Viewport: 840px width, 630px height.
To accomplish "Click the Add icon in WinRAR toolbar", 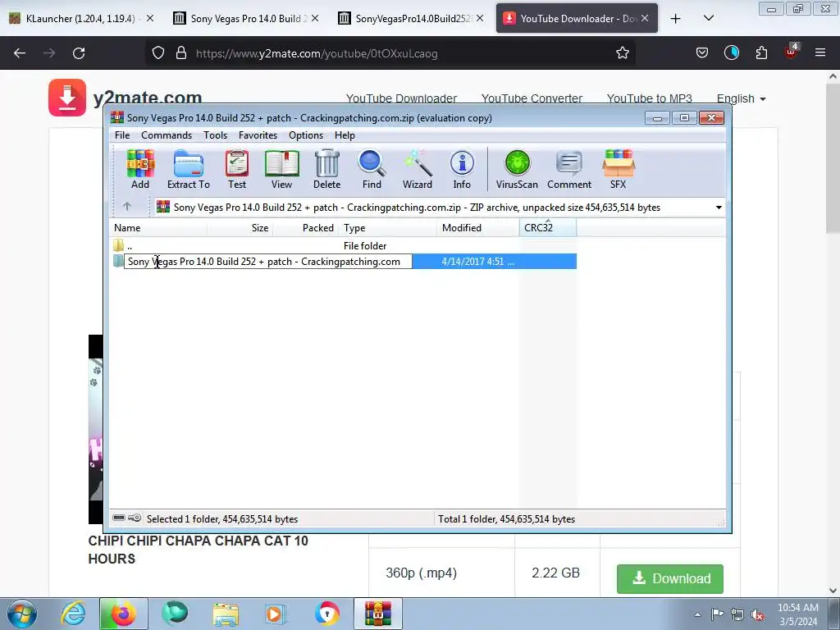I will (x=140, y=169).
